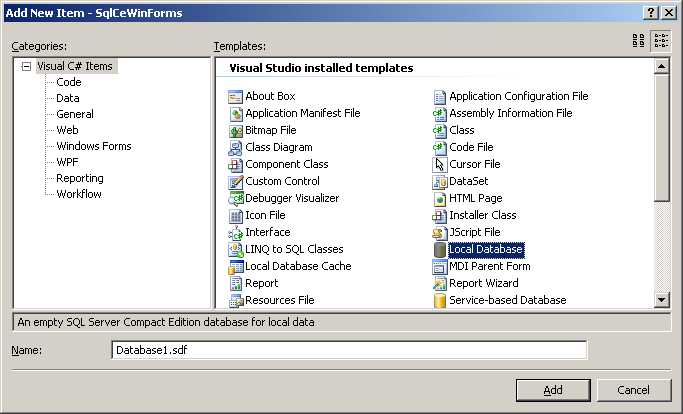Pick the Debugger Visualizer icon
The image size is (683, 414).
235,198
